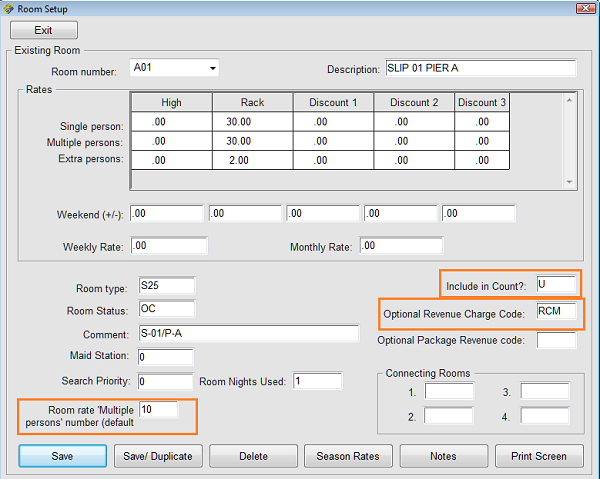The image size is (600, 479).
Task: Edit Optional Revenue Charge Code field
Action: point(556,311)
